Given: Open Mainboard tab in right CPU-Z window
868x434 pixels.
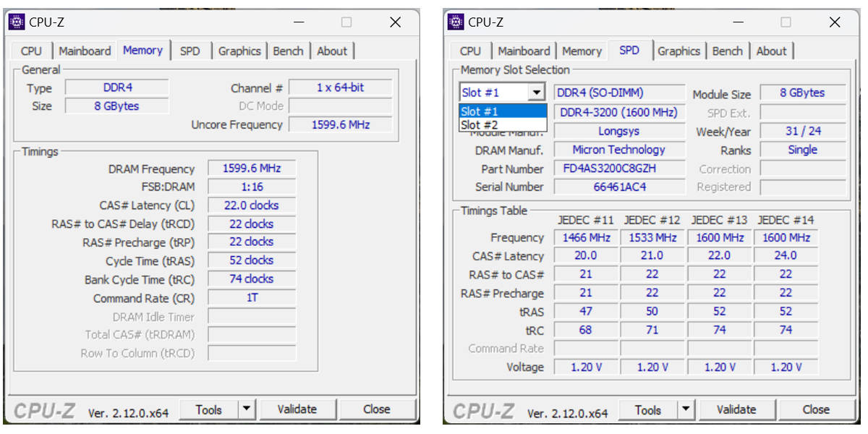Looking at the screenshot, I should 524,51.
